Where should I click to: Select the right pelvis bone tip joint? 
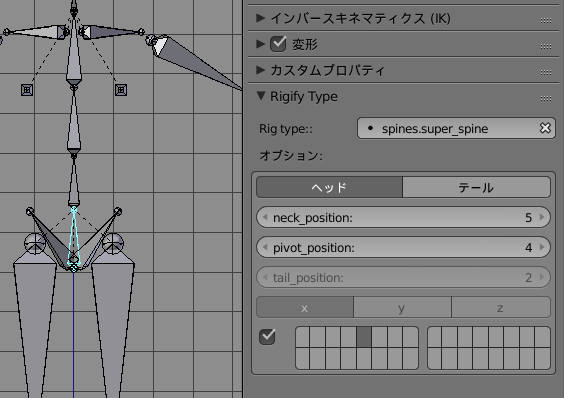[118, 211]
